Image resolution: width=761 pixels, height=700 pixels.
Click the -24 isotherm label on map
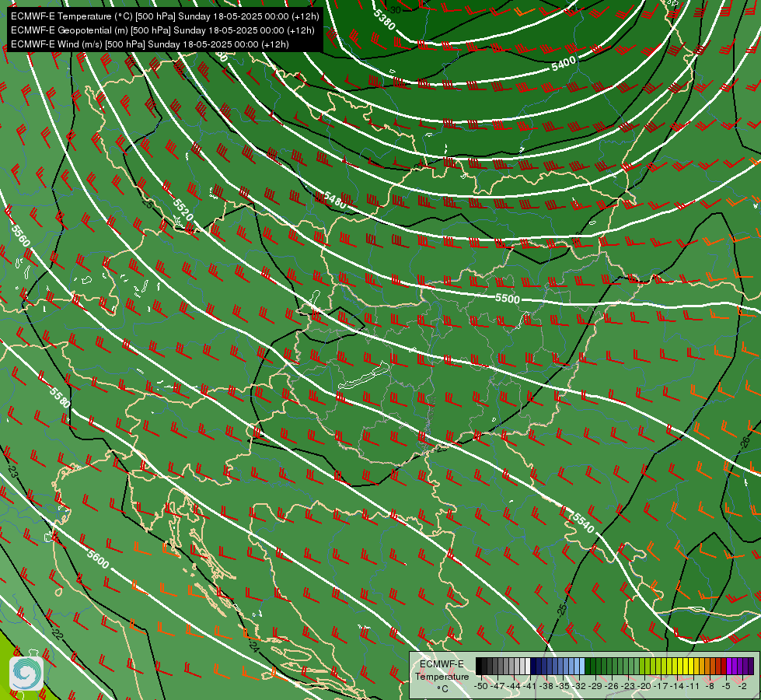pos(253,646)
